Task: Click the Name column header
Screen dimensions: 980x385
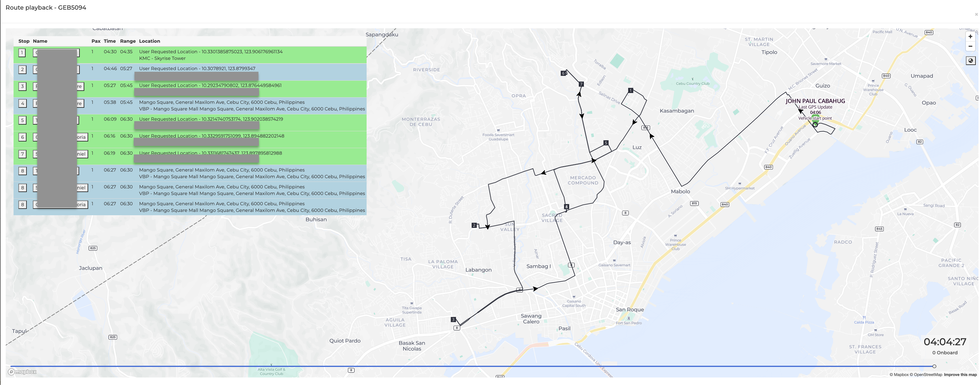Action: coord(40,41)
